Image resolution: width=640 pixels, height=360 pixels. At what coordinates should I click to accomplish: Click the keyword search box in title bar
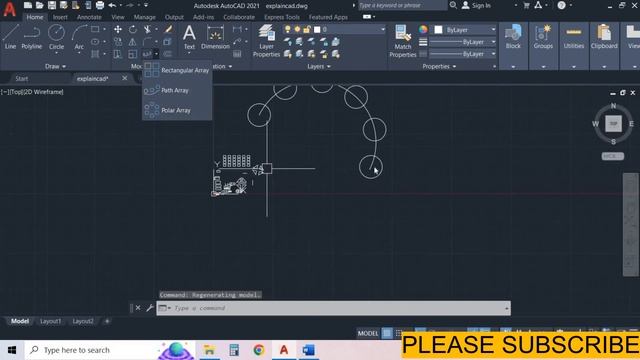point(402,5)
